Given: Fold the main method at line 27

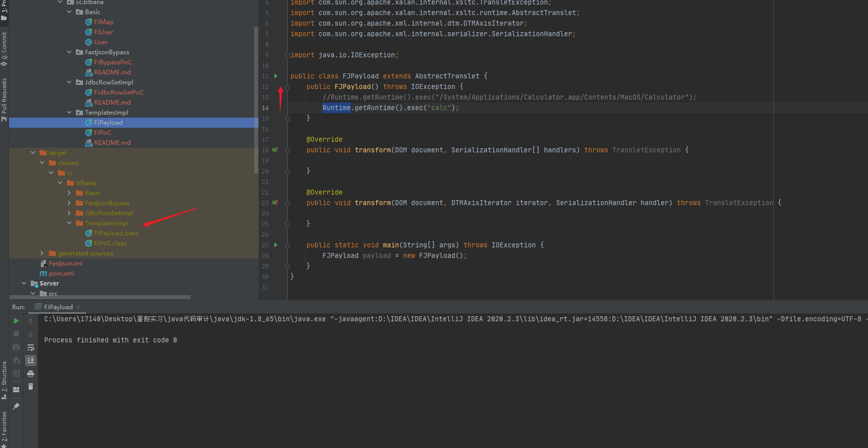Looking at the screenshot, I should tap(287, 245).
